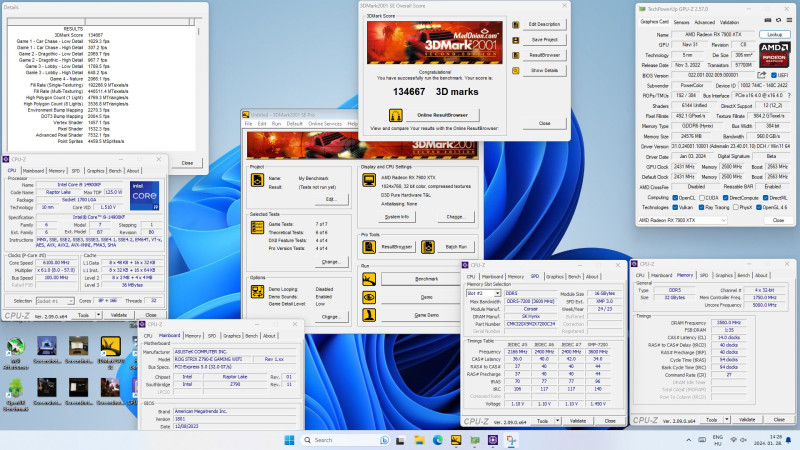Click the Bus Interface question mark in GPU-Z
The image size is (800, 450).
tap(789, 95)
